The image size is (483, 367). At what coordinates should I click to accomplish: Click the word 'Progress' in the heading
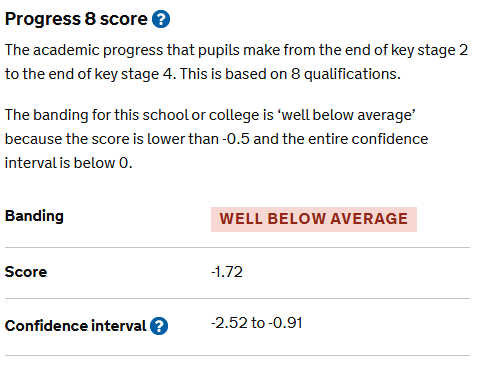(x=42, y=19)
